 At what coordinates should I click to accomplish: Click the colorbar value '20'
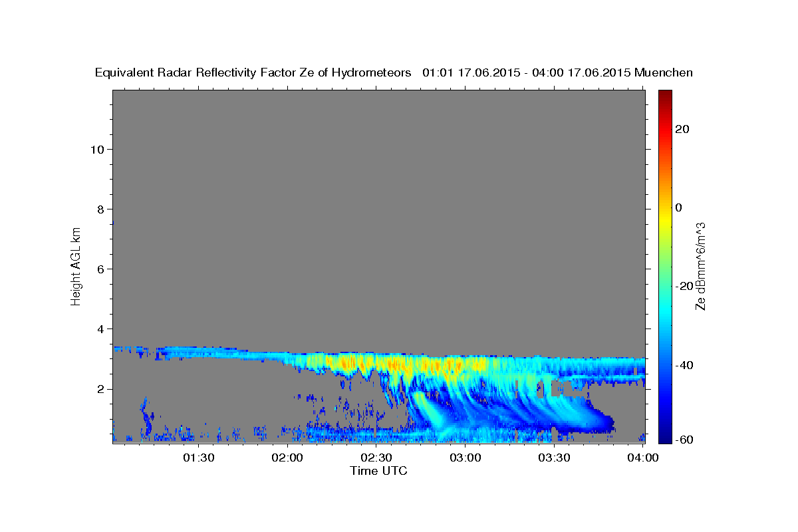tap(682, 129)
